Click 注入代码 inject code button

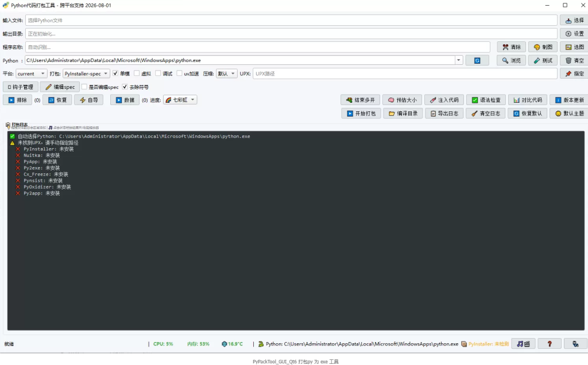[444, 100]
